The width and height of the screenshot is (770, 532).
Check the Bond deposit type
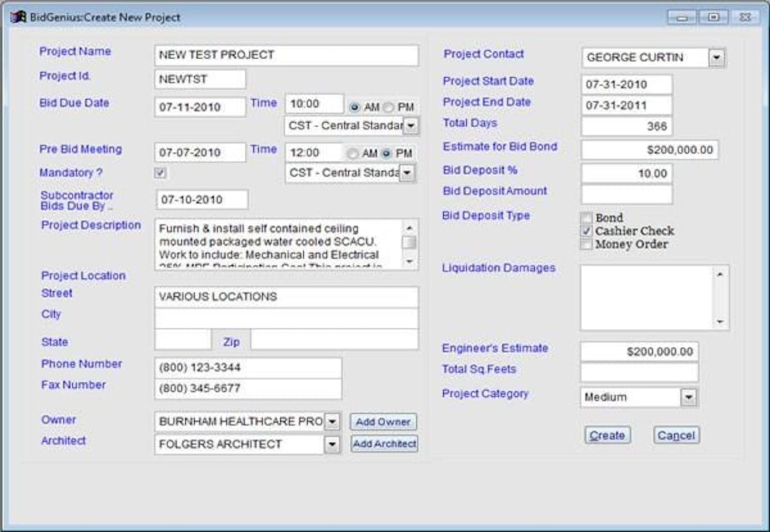(587, 218)
